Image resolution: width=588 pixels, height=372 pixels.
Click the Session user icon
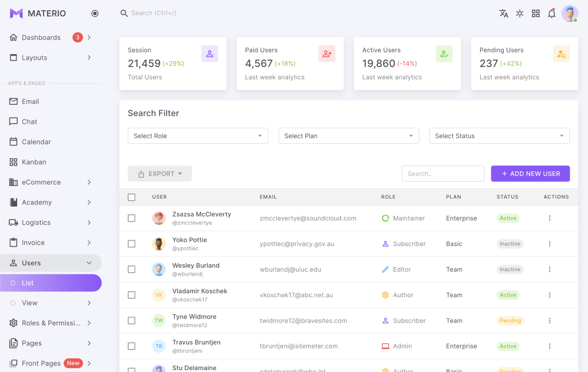coord(210,54)
